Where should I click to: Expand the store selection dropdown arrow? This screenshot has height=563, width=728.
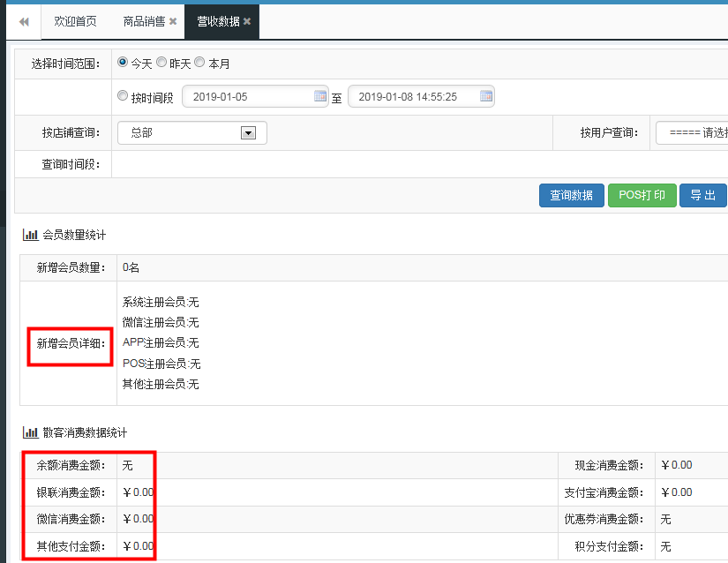pyautogui.click(x=247, y=132)
